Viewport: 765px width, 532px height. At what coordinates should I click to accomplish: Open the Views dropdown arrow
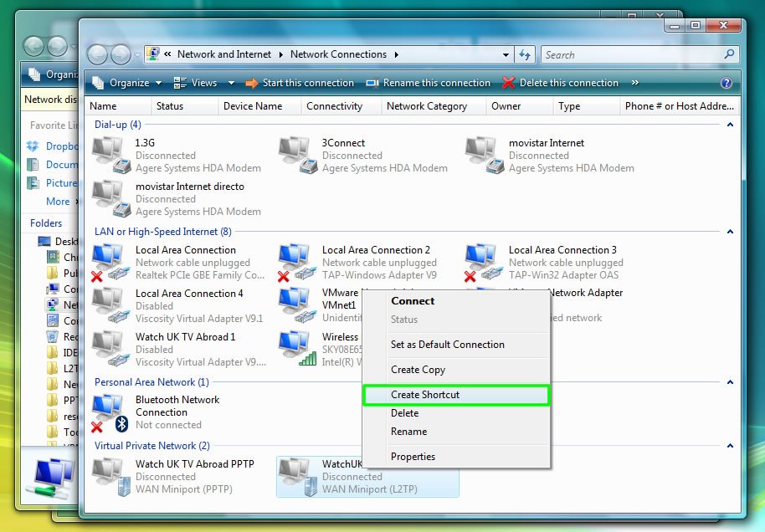[231, 83]
